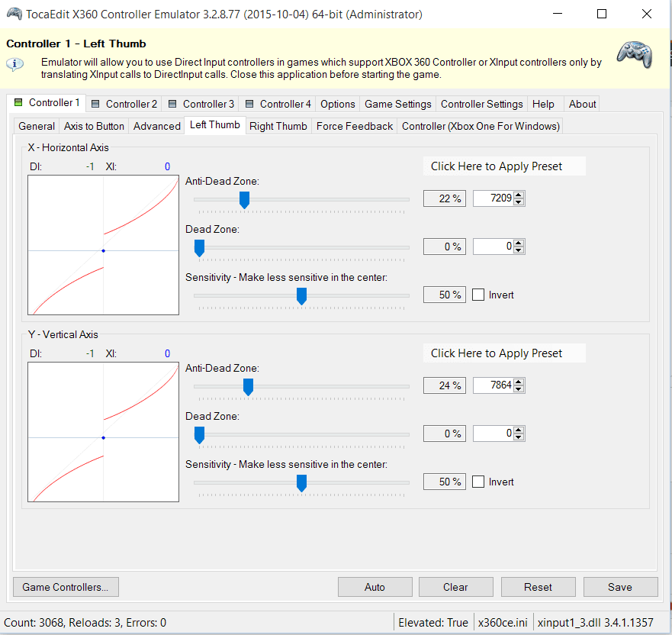Click the Clear button

click(x=455, y=587)
